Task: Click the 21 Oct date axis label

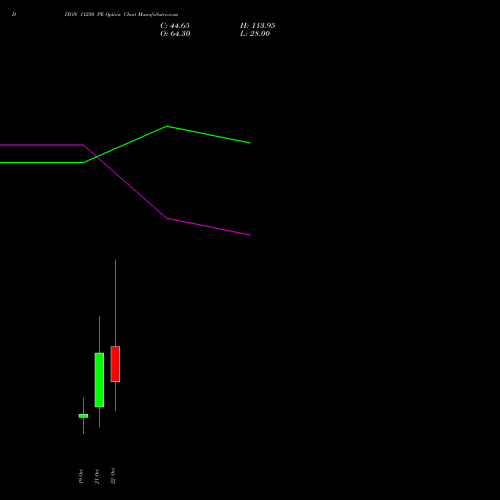Action: tap(97, 476)
